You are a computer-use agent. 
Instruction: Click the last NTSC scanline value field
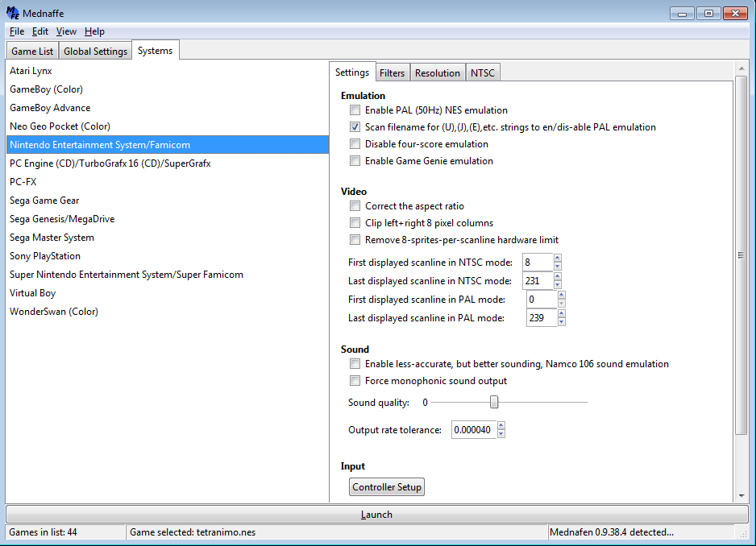538,281
